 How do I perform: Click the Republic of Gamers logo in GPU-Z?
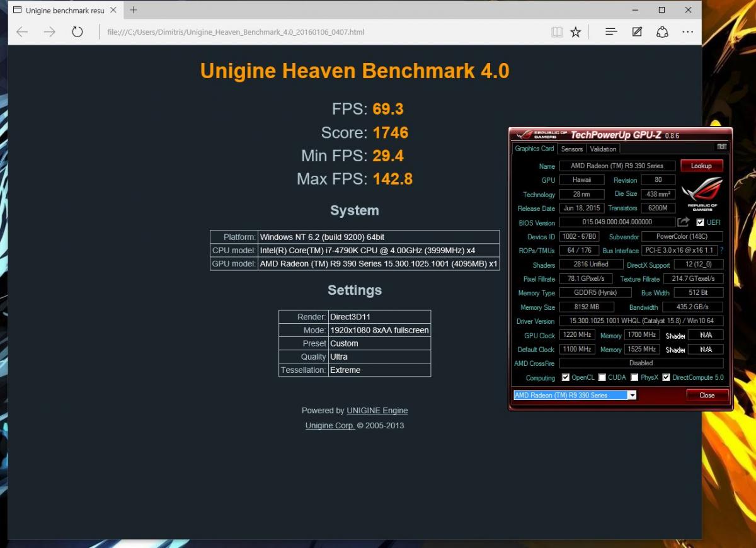pyautogui.click(x=702, y=193)
